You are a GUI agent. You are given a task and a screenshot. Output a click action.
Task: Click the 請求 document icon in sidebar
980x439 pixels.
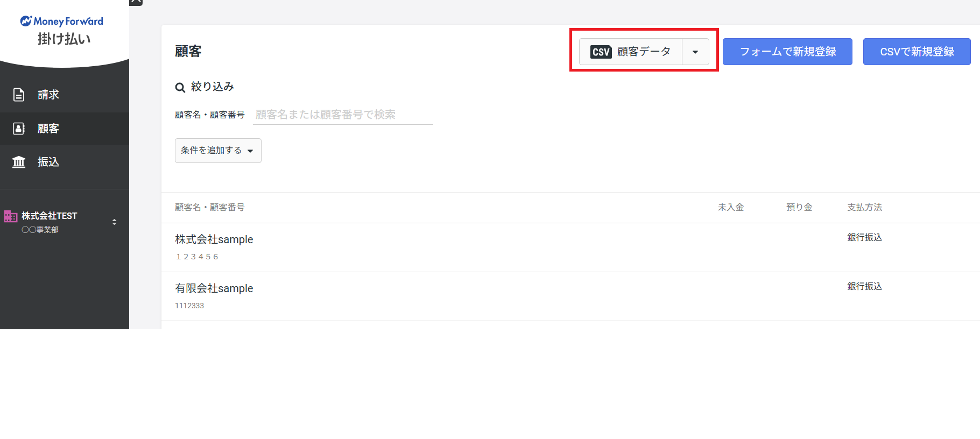tap(19, 95)
